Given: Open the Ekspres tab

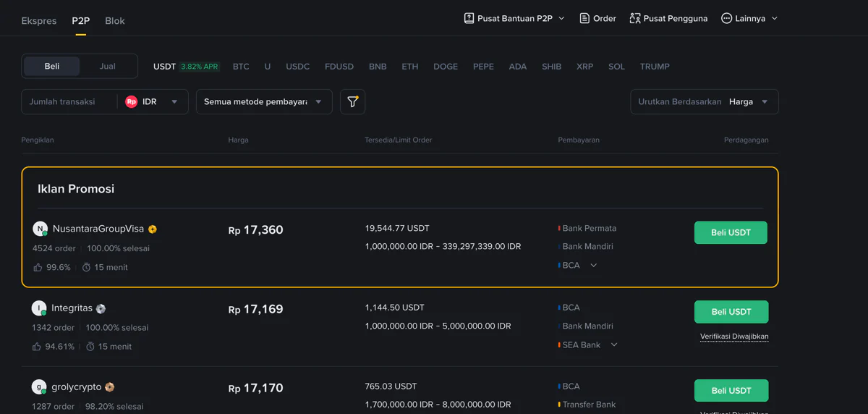Looking at the screenshot, I should [39, 20].
